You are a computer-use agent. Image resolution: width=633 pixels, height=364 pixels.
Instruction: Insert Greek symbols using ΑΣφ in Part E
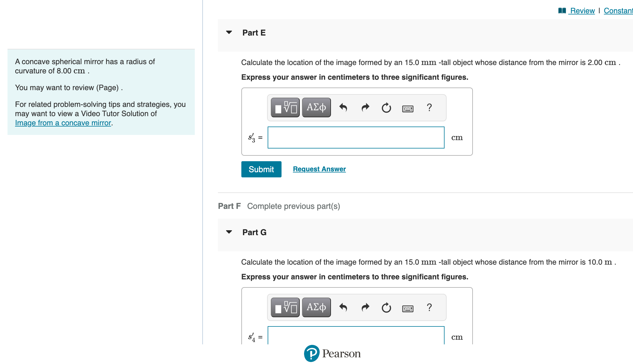click(316, 107)
